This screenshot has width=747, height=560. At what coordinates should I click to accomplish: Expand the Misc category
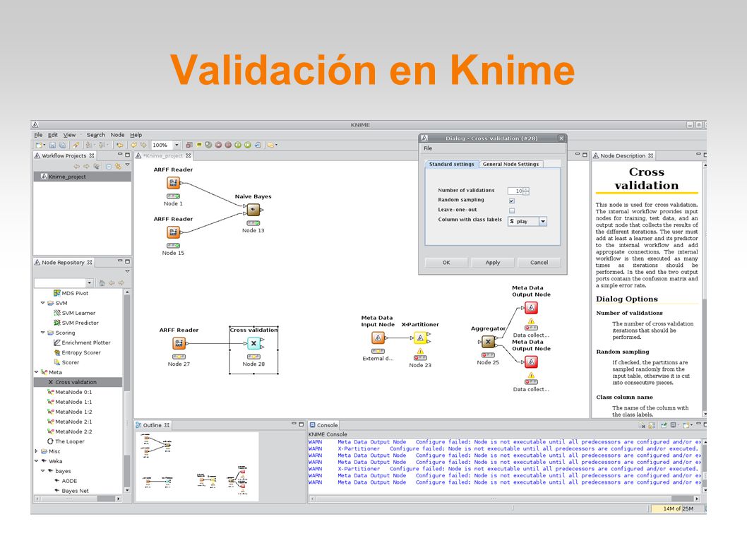point(36,451)
